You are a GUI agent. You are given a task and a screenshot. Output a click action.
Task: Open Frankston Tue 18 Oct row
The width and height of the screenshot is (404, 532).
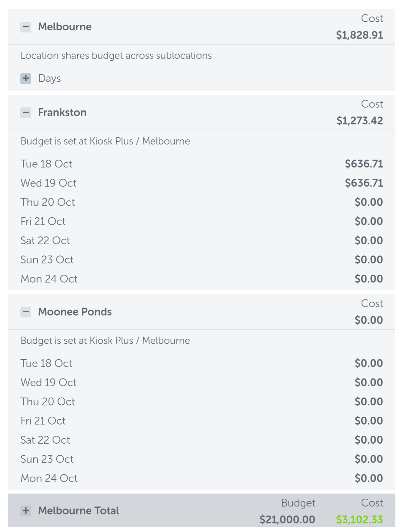[x=202, y=164]
